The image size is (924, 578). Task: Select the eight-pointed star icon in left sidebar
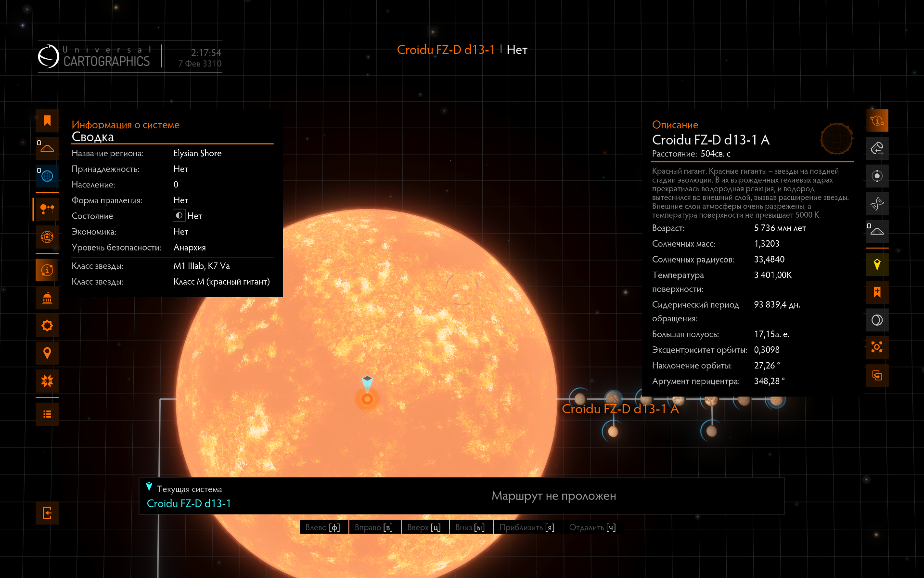coord(47,326)
